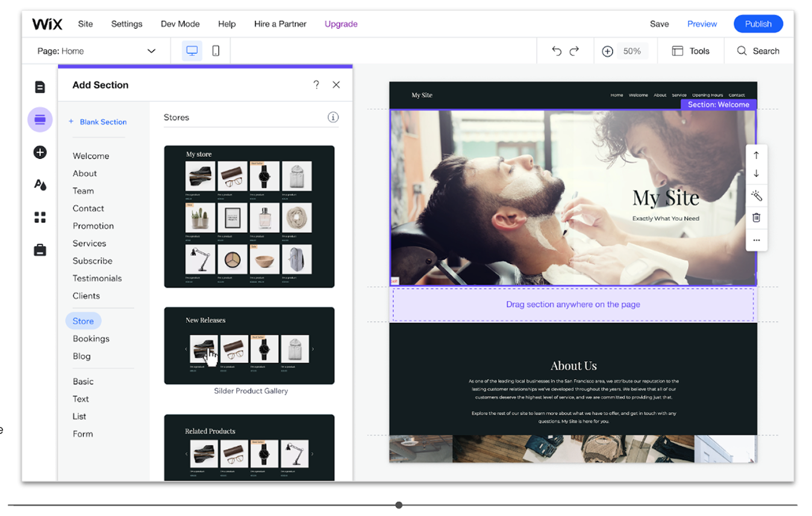Open the Business briefcase icon in sidebar
812x516 pixels.
click(40, 250)
